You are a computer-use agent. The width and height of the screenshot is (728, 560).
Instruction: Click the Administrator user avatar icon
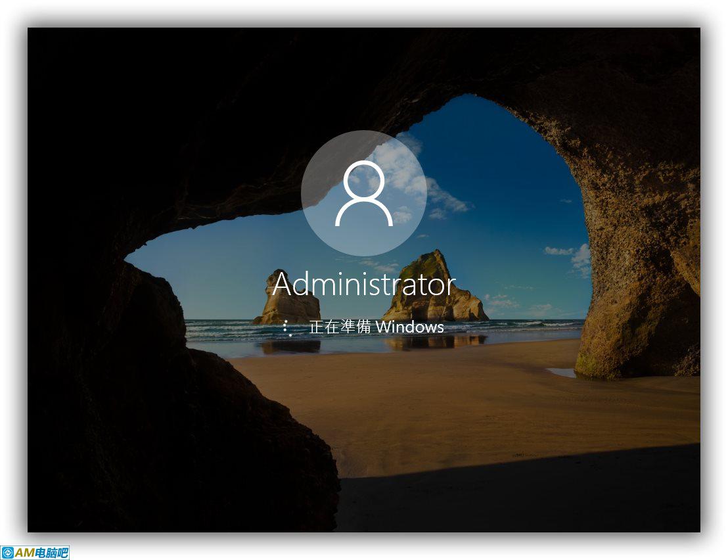tap(364, 193)
